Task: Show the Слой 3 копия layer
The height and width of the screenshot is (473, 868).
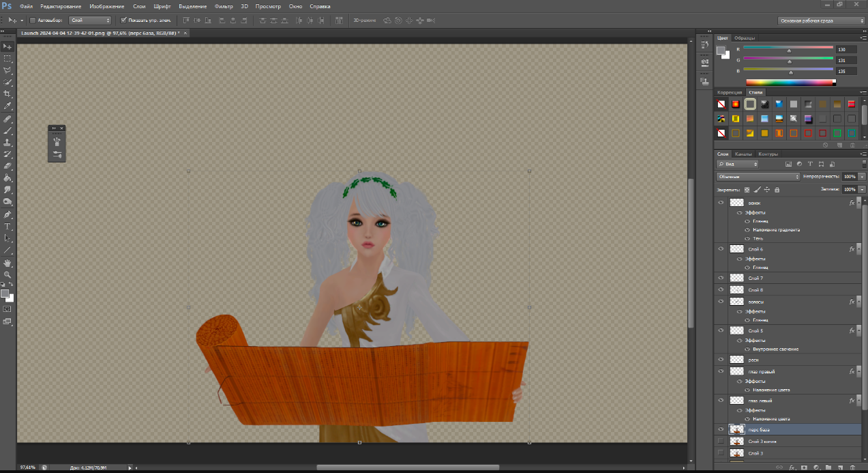Action: pyautogui.click(x=721, y=442)
